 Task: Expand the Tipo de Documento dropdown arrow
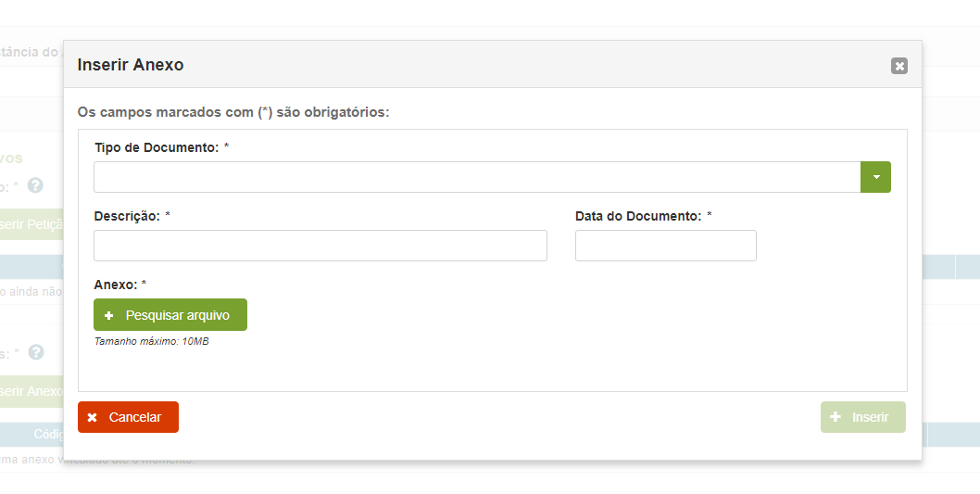[x=875, y=177]
